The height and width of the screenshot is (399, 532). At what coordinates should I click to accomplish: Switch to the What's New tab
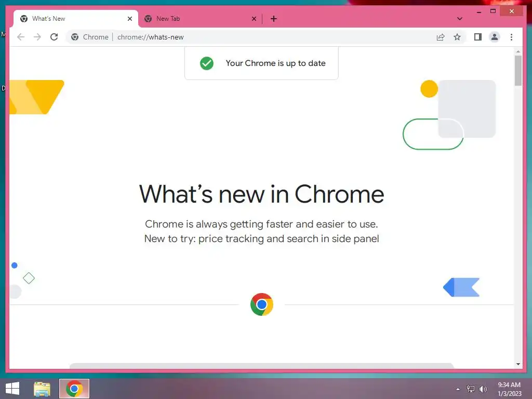75,19
